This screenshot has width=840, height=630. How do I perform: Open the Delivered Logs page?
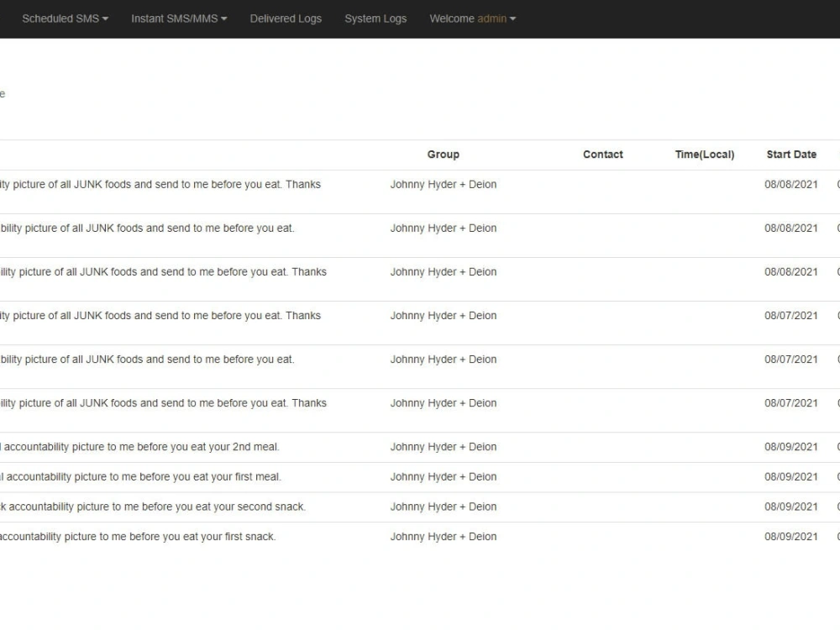click(x=286, y=18)
